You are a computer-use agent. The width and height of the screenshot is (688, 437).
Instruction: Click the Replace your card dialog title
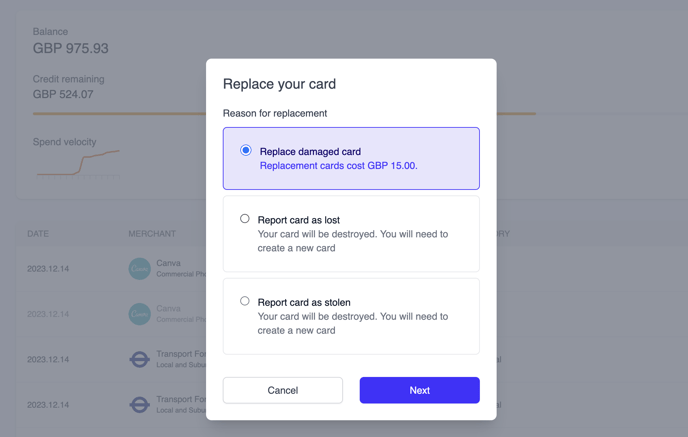pos(279,84)
